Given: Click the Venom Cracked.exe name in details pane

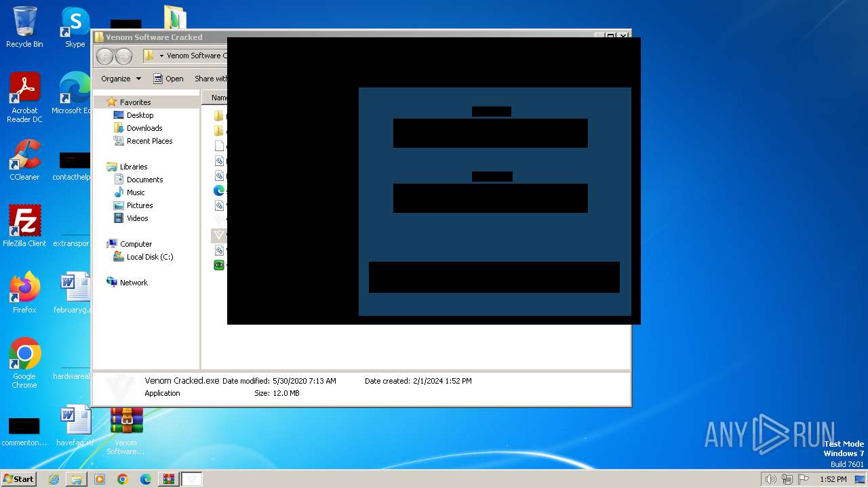Looking at the screenshot, I should click(x=182, y=381).
